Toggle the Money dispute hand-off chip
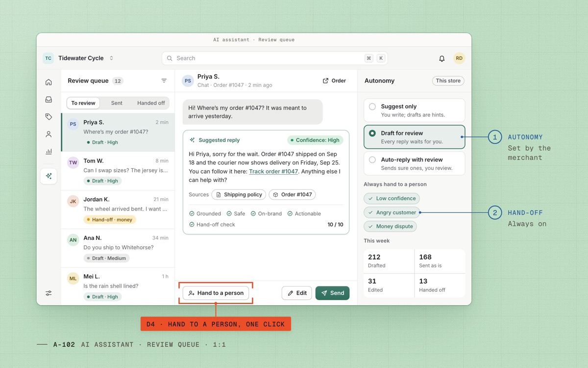 390,226
